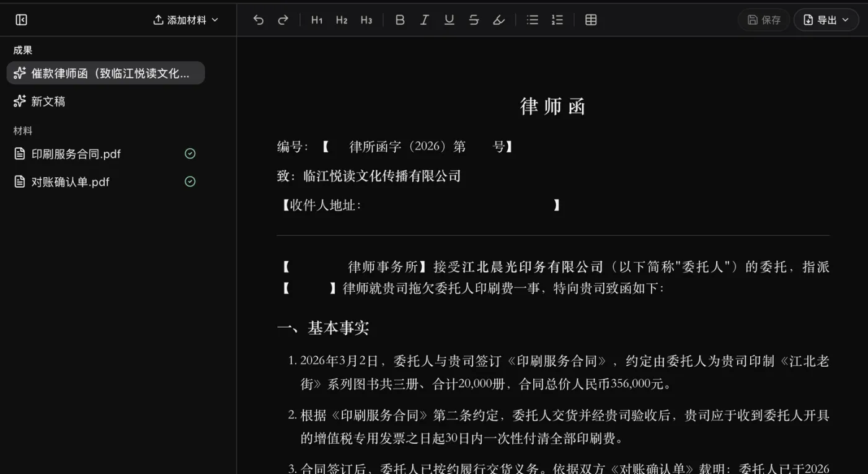Click the paragraph starting 2026年3月2日
Screen dimensions: 868x474
pos(564,372)
